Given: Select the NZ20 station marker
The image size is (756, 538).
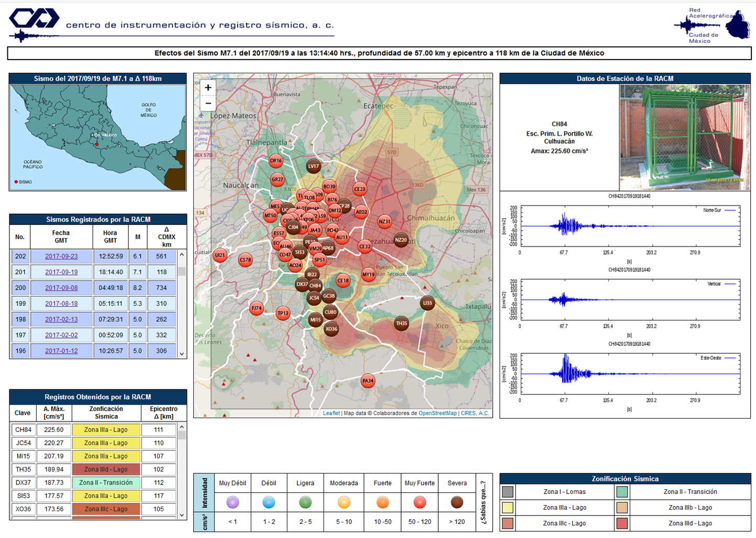Looking at the screenshot, I should [401, 240].
